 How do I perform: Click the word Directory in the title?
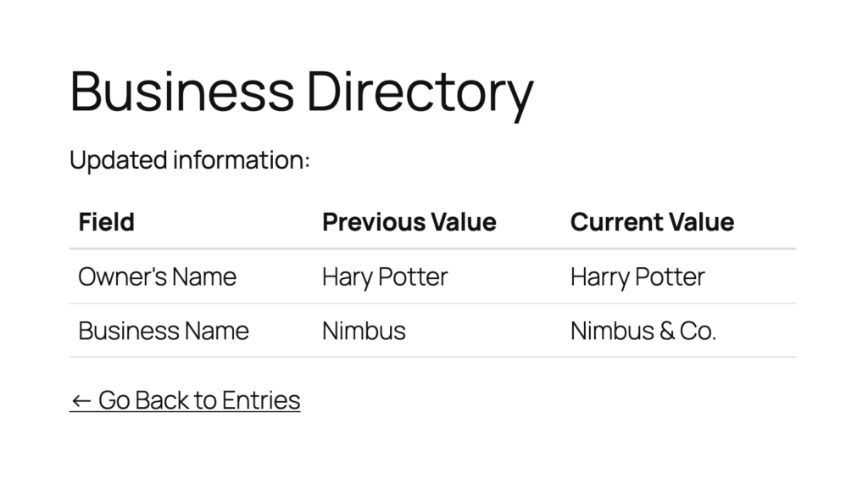coord(420,92)
